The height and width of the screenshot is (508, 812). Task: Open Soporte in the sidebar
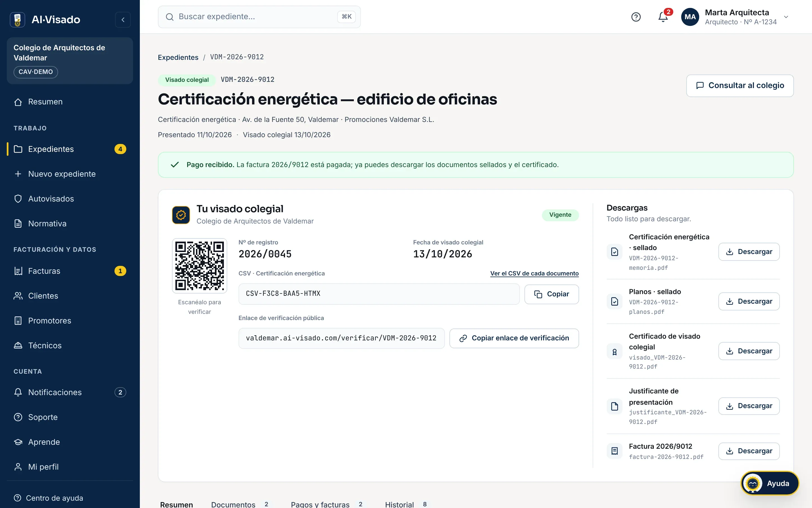[70, 417]
